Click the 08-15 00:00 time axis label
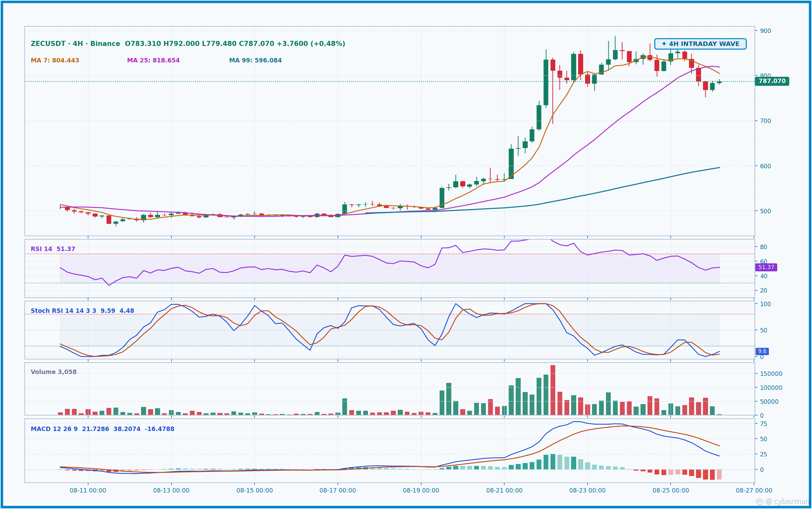Screen dimensions: 812x509 coord(255,491)
